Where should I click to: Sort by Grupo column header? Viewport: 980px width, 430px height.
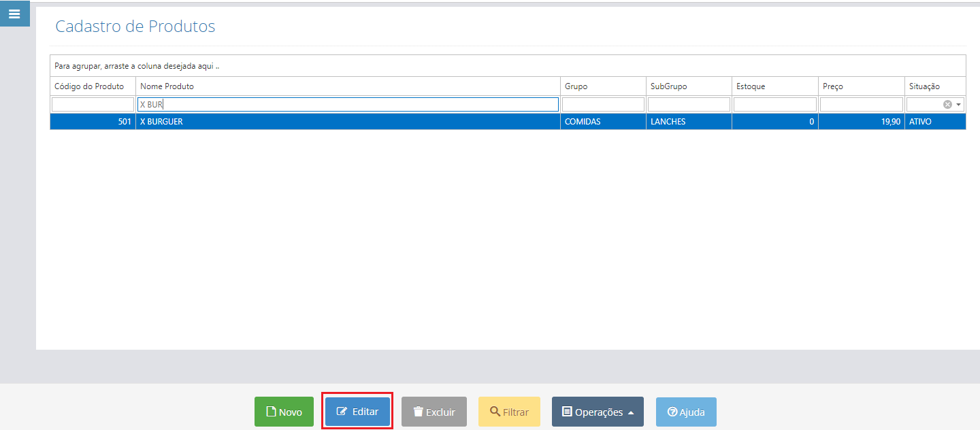tap(603, 86)
